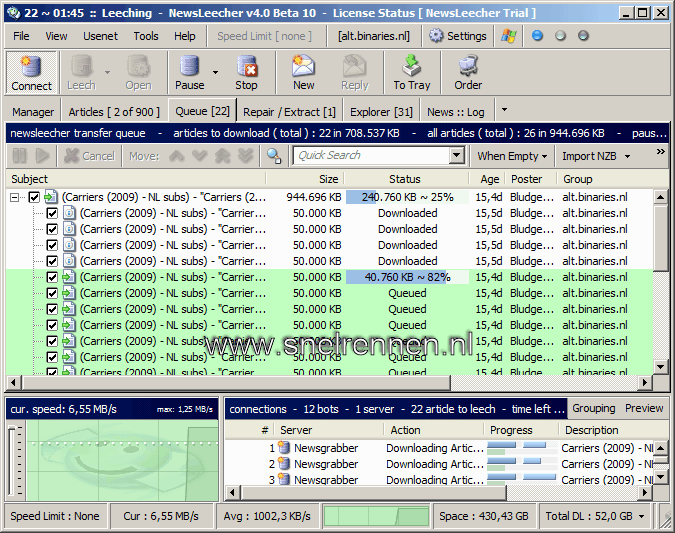
Task: Move selected item up one position
Action: [x=176, y=156]
